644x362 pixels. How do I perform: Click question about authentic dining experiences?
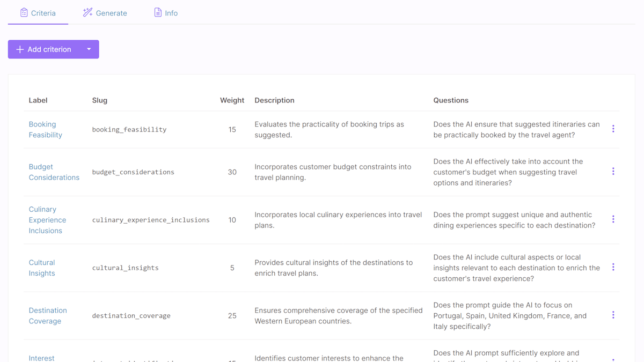514,220
